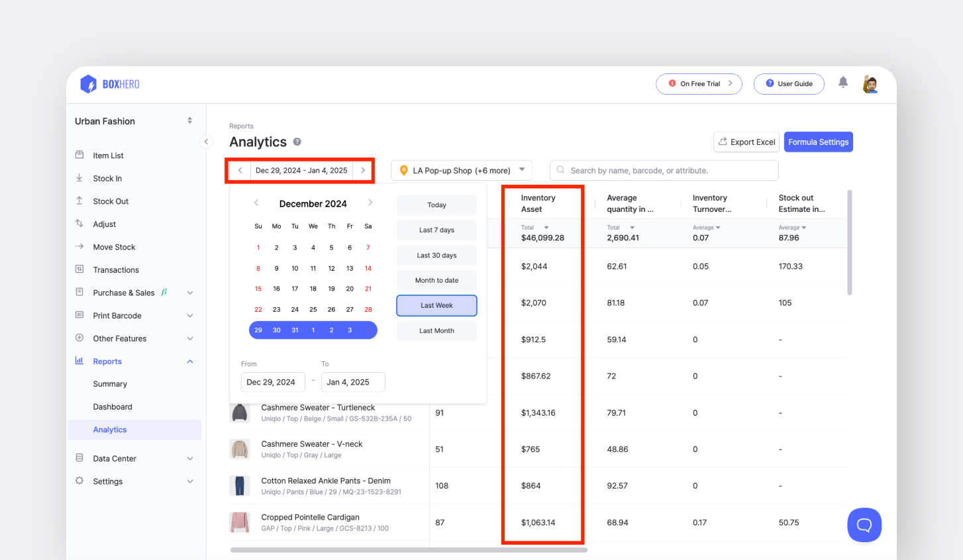Image resolution: width=963 pixels, height=560 pixels.
Task: Switch the Urban Fashion team selector
Action: click(x=189, y=121)
